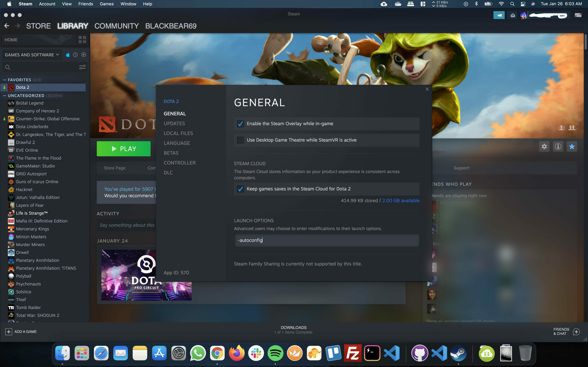
Task: Click the PLAY button for Dota 2
Action: (124, 148)
